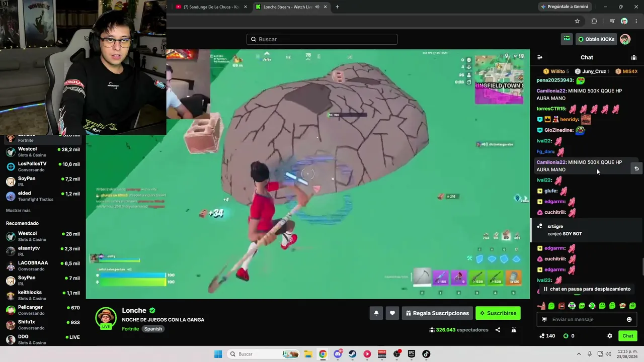Image resolution: width=644 pixels, height=362 pixels.
Task: Open LACOBRAAA channel in sidebar
Action: (x=43, y=265)
